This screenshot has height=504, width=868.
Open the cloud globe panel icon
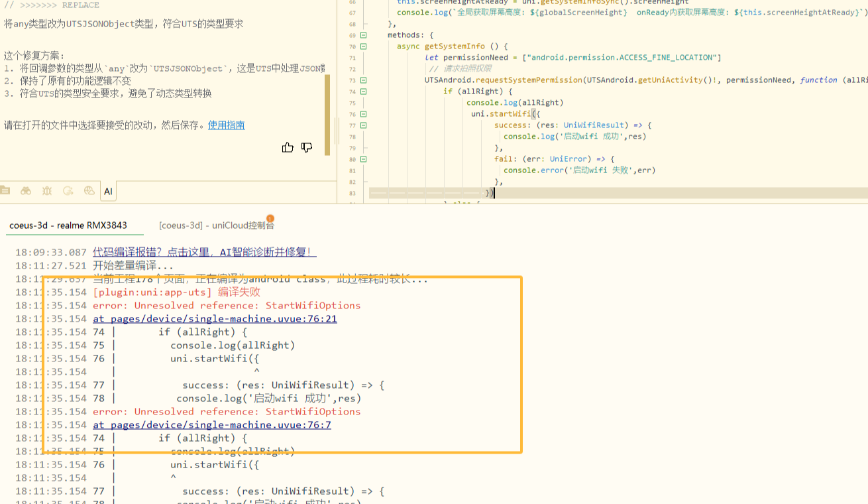coord(89,191)
